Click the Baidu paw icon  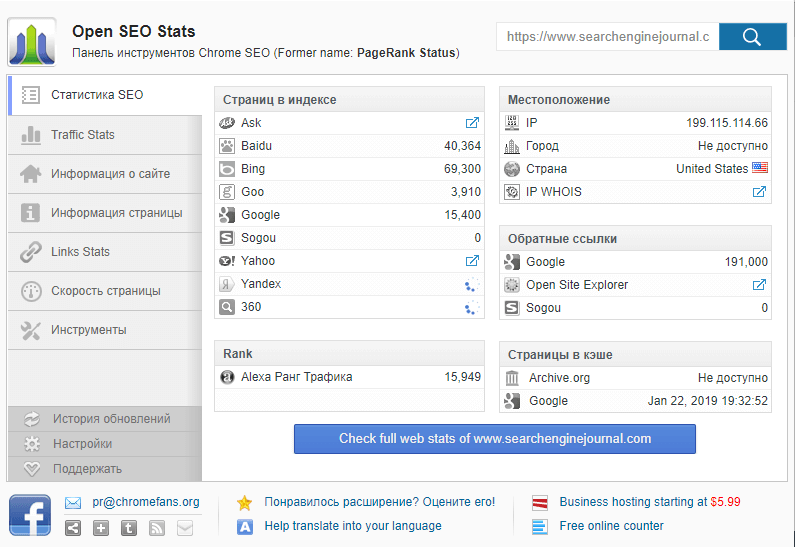click(227, 146)
